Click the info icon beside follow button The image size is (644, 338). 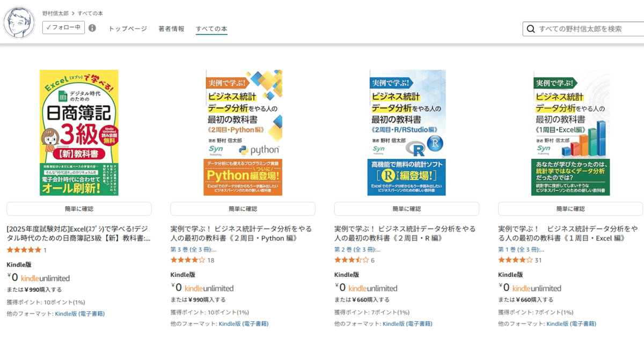pyautogui.click(x=92, y=28)
